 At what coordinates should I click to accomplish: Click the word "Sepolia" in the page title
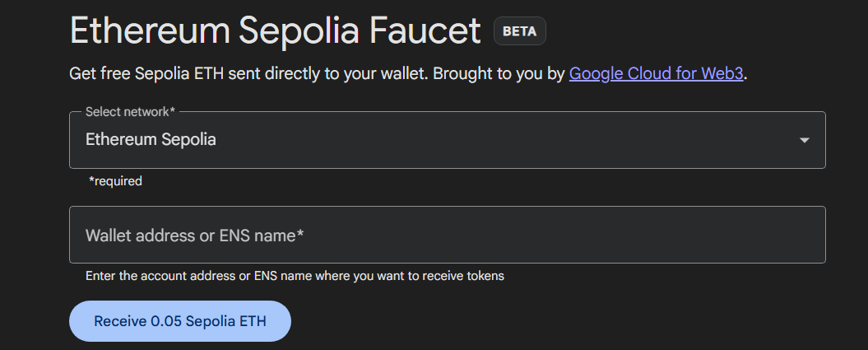pyautogui.click(x=300, y=30)
